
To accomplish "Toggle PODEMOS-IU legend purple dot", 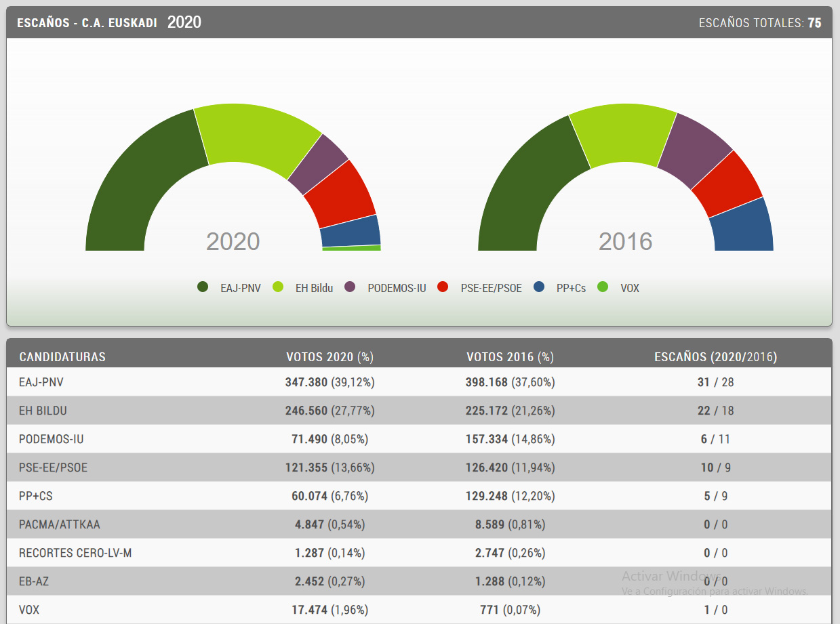I will click(350, 287).
